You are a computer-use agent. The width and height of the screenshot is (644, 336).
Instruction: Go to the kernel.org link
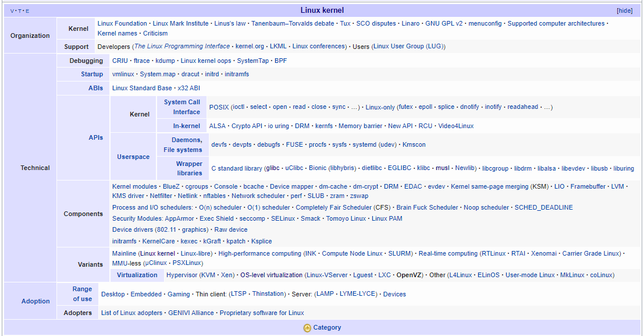[250, 46]
